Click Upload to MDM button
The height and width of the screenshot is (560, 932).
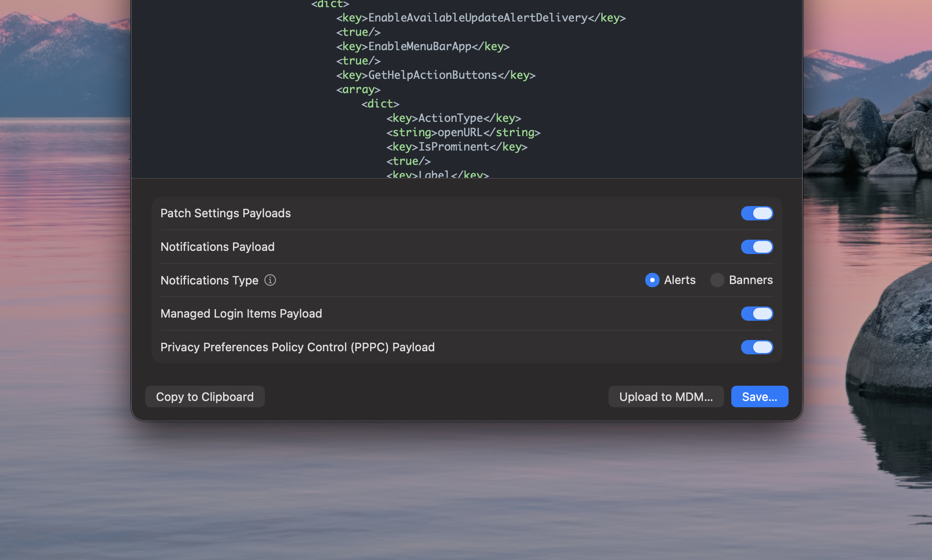tap(666, 396)
